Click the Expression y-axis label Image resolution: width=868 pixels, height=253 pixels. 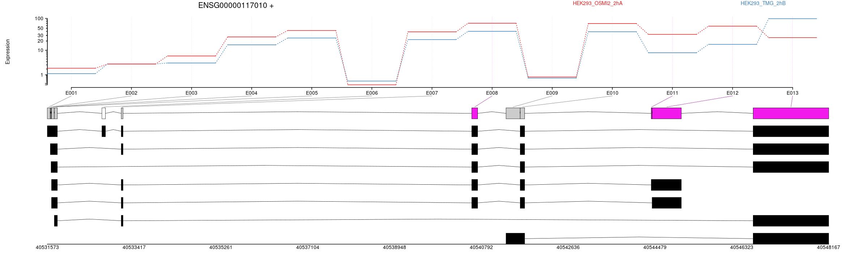click(x=8, y=52)
